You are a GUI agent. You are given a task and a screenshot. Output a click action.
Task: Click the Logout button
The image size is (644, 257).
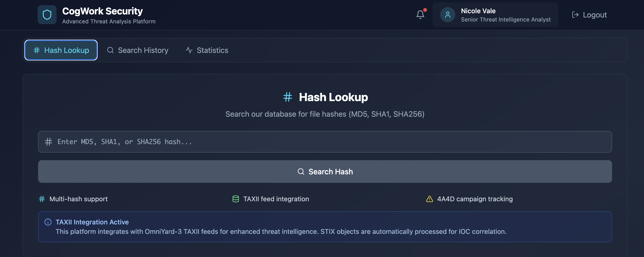point(589,15)
